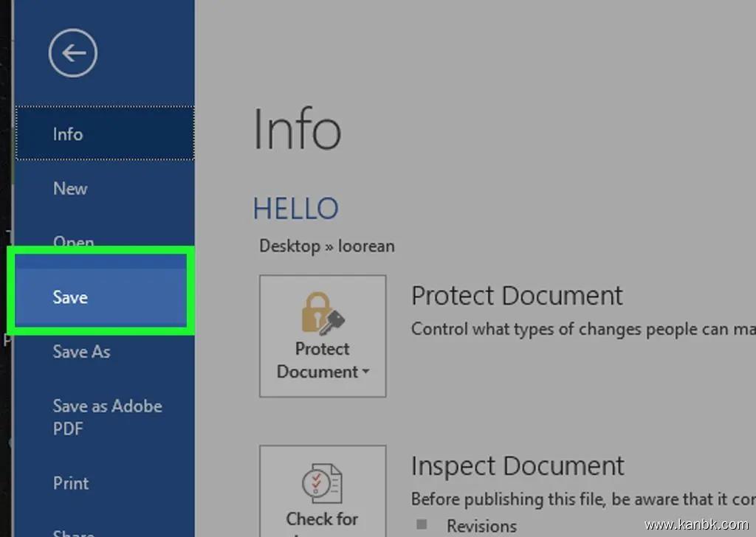Select Save As in the sidebar

pos(81,352)
